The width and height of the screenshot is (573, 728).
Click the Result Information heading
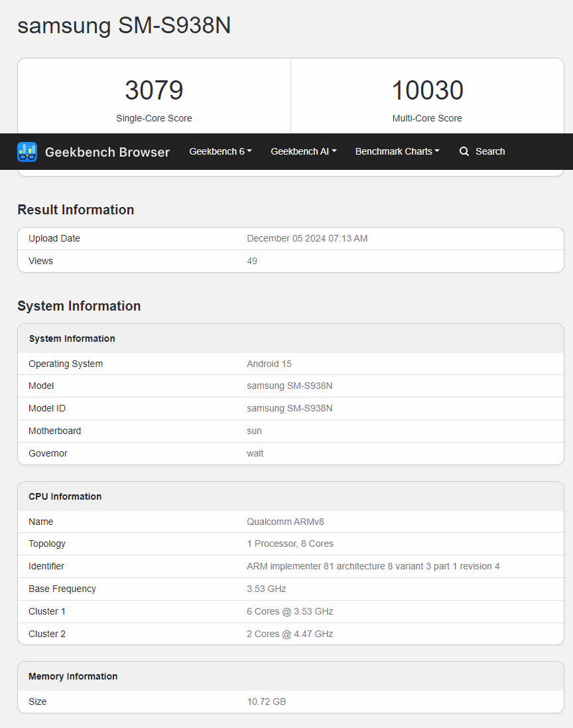coord(76,210)
